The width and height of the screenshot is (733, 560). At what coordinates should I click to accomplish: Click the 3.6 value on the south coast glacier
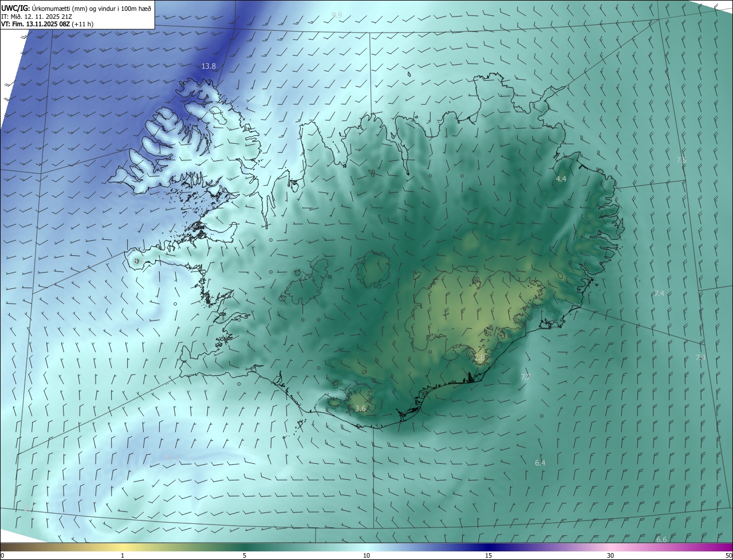[360, 409]
